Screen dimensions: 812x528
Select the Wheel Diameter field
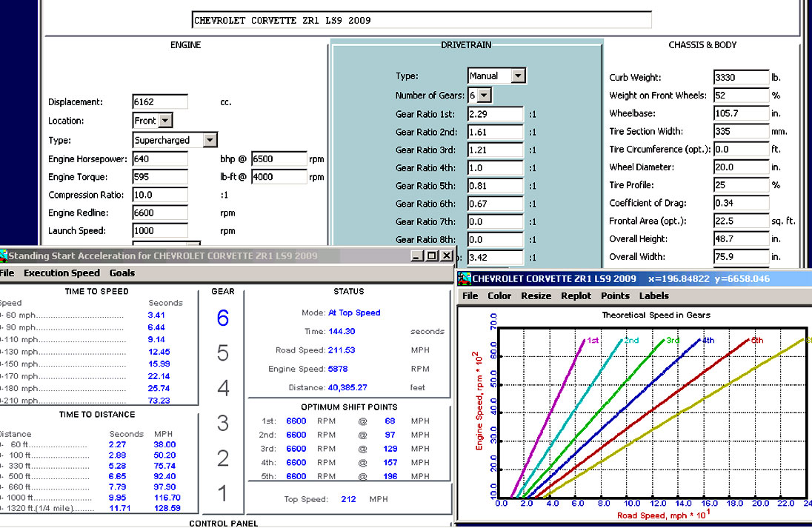point(741,167)
